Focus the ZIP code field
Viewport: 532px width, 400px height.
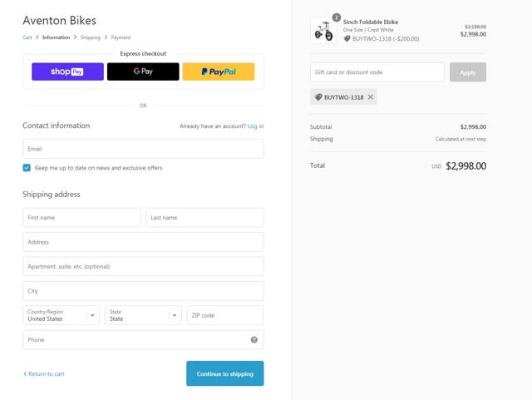point(225,315)
